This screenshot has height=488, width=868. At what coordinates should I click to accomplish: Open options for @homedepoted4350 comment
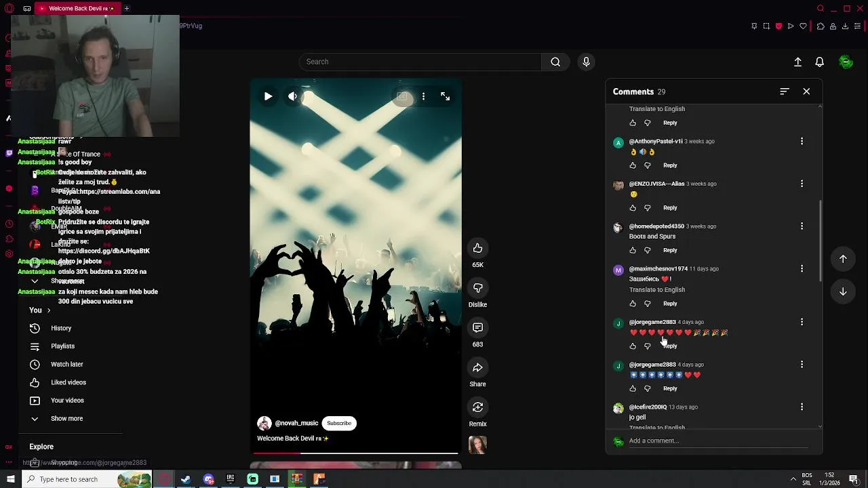[802, 226]
